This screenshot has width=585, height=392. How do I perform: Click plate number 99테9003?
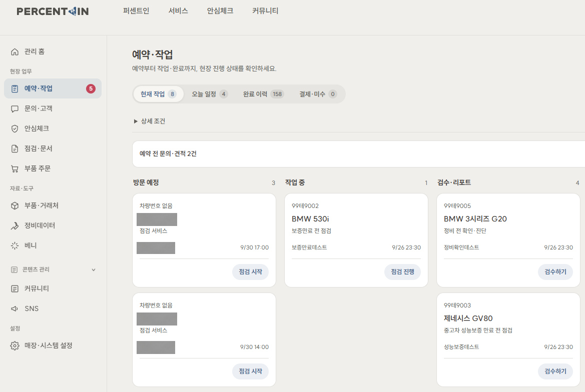(457, 305)
